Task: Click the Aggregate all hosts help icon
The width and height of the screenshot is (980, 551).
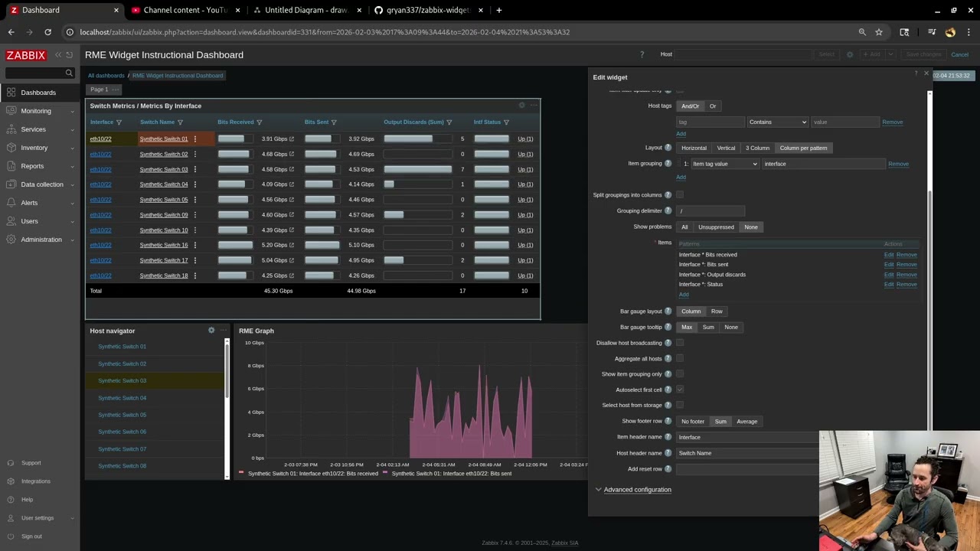Action: (x=668, y=358)
